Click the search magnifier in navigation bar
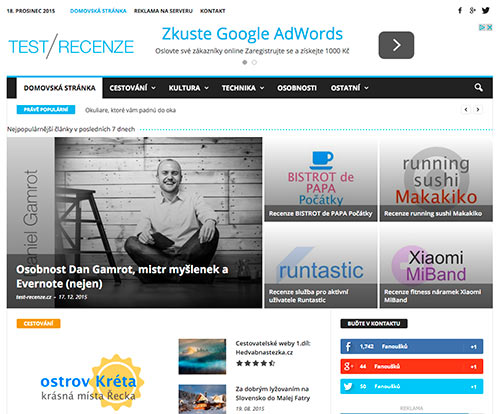This screenshot has height=414, width=500. 479,88
